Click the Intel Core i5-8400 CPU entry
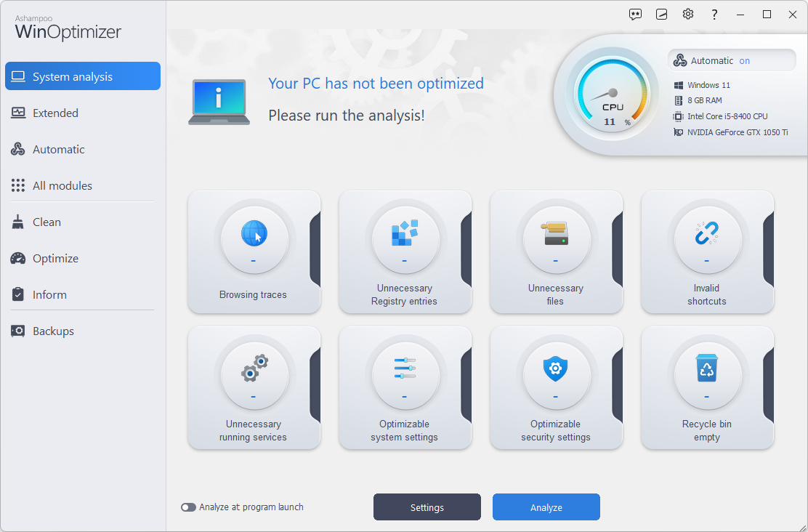 click(720, 116)
